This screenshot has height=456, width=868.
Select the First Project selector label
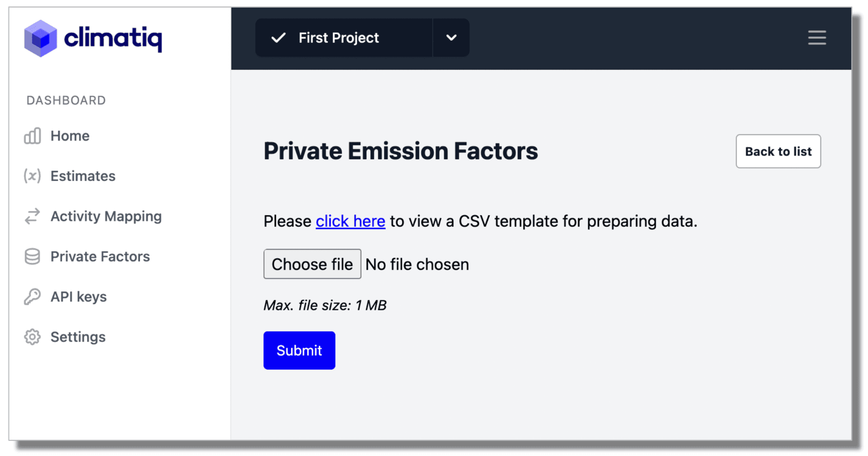click(x=339, y=38)
